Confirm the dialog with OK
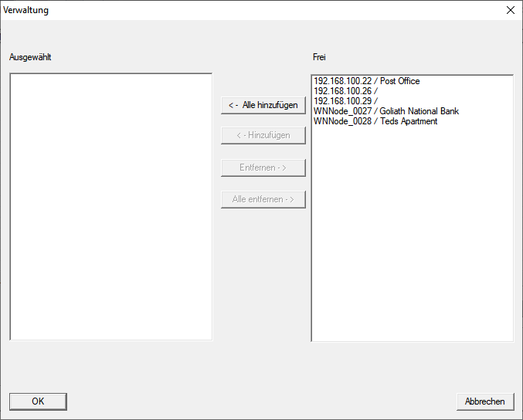Image resolution: width=523 pixels, height=420 pixels. [38, 401]
